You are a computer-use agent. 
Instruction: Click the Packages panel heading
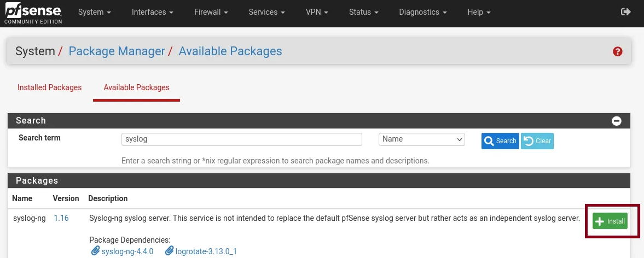point(37,180)
